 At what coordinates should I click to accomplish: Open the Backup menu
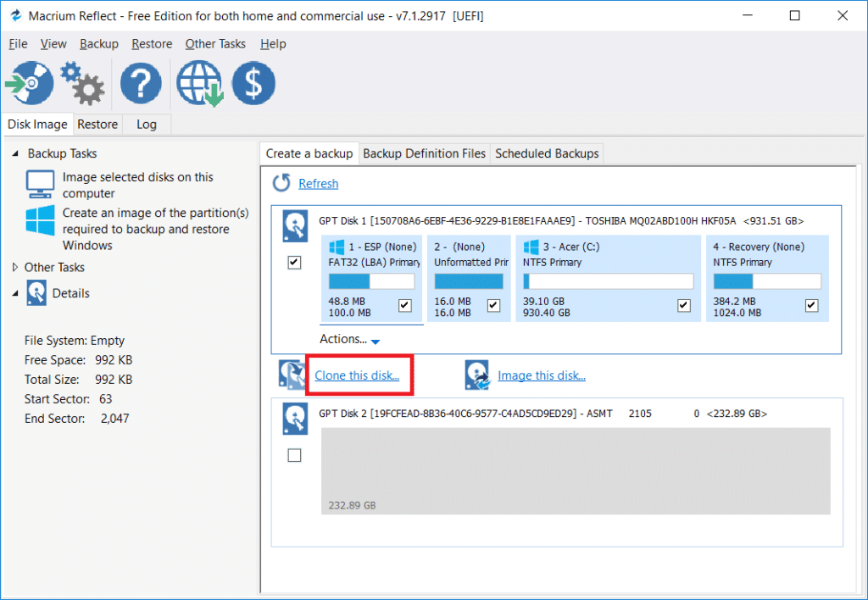click(99, 44)
